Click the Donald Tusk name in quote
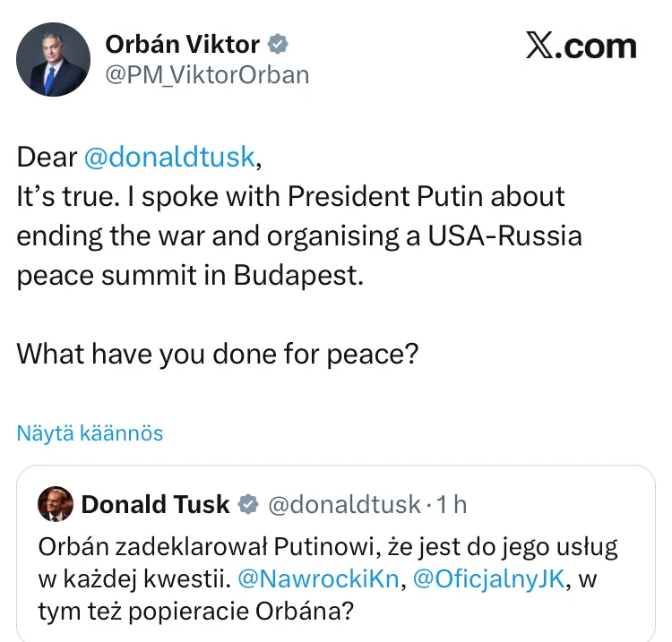 pos(155,505)
